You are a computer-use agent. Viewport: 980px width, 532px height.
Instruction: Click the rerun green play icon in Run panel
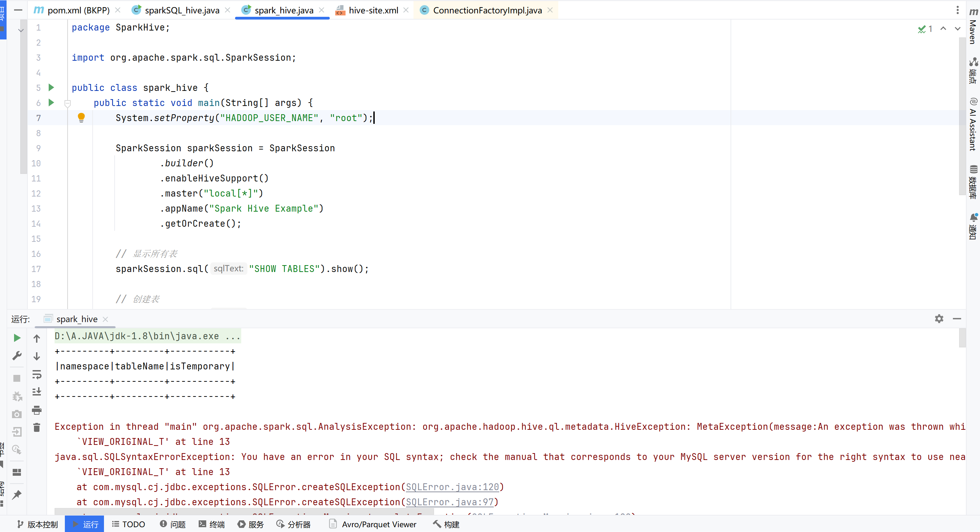click(x=17, y=338)
